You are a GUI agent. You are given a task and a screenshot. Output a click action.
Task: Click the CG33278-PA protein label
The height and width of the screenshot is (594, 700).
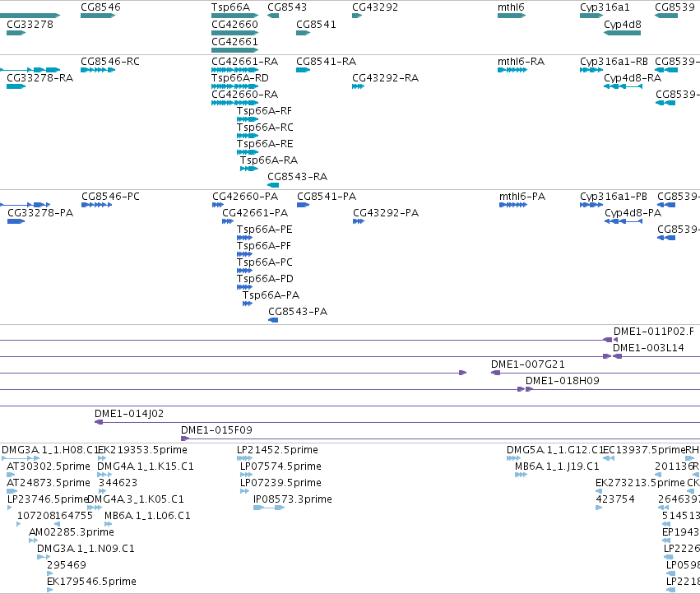tap(40, 213)
